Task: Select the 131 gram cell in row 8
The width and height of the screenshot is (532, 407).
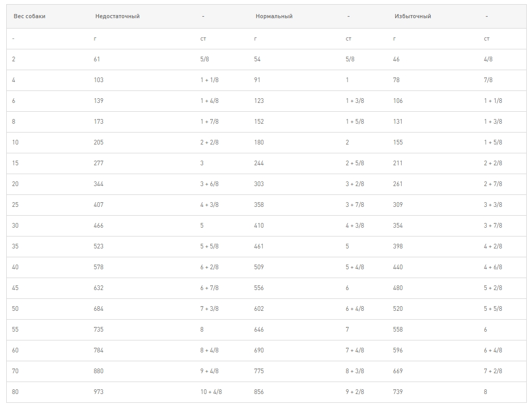Action: point(397,122)
